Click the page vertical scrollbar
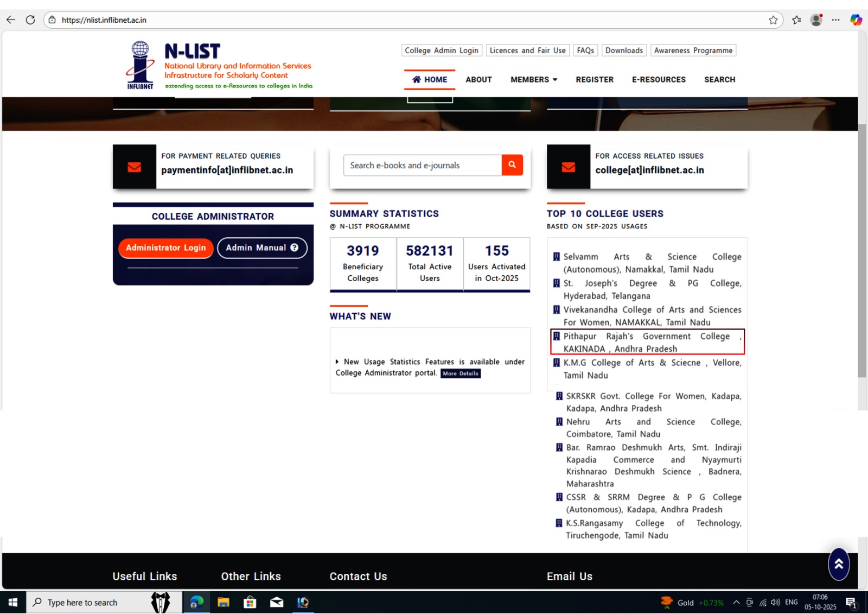This screenshot has height=614, width=868. [862, 250]
